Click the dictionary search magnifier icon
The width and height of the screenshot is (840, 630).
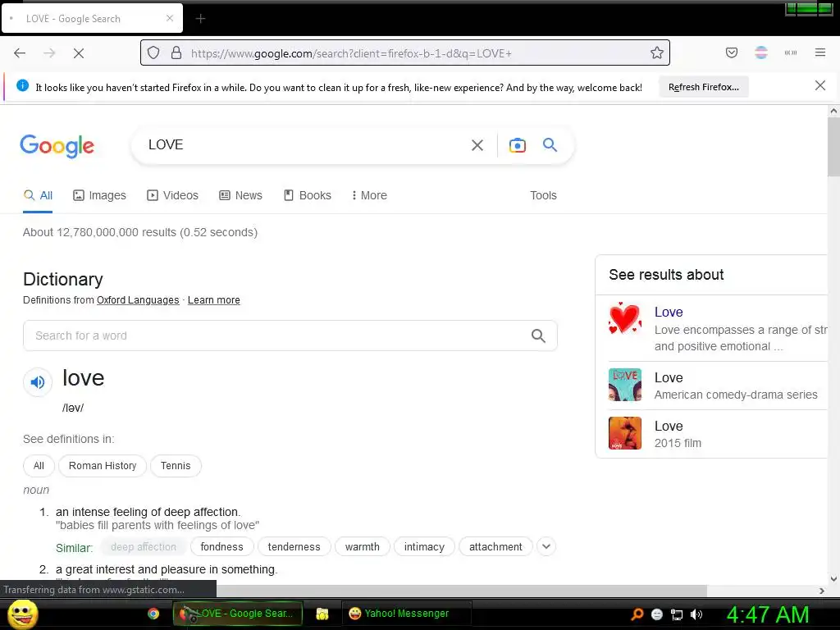click(x=538, y=336)
